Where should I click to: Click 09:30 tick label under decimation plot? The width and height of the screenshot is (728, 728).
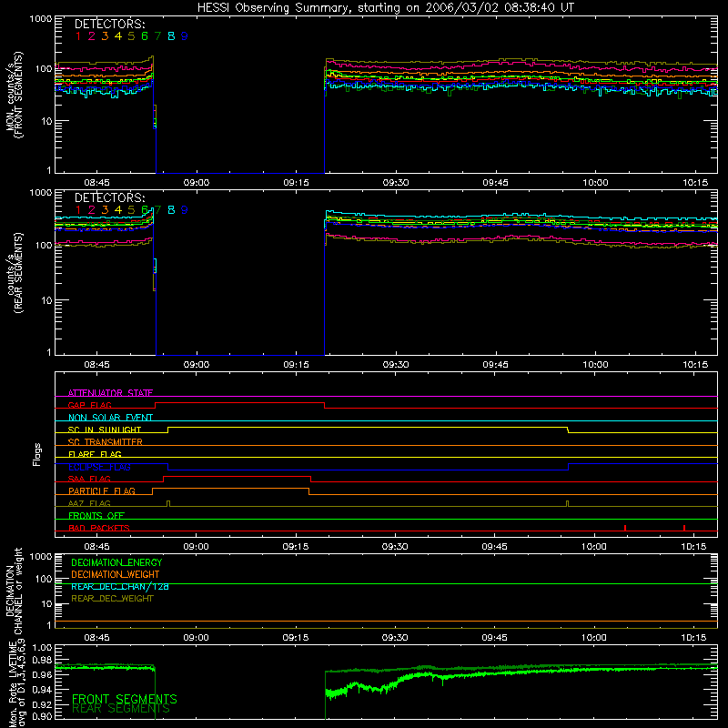click(395, 638)
